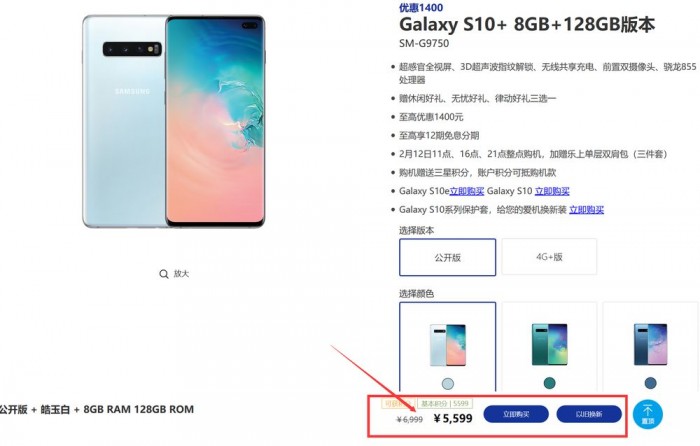Viewport: 700px width, 446px height.
Task: Pick the dark blue color swatch dot
Action: [x=650, y=383]
